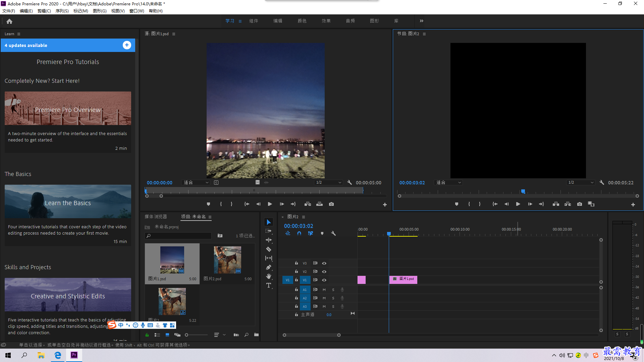Play the Source monitor clip
The height and width of the screenshot is (362, 644).
pyautogui.click(x=270, y=204)
